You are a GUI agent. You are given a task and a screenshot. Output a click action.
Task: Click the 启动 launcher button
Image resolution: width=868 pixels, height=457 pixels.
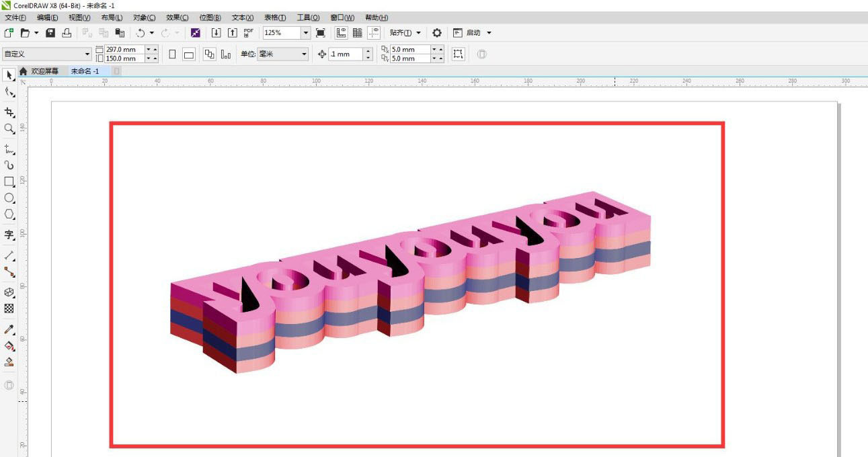coord(473,33)
